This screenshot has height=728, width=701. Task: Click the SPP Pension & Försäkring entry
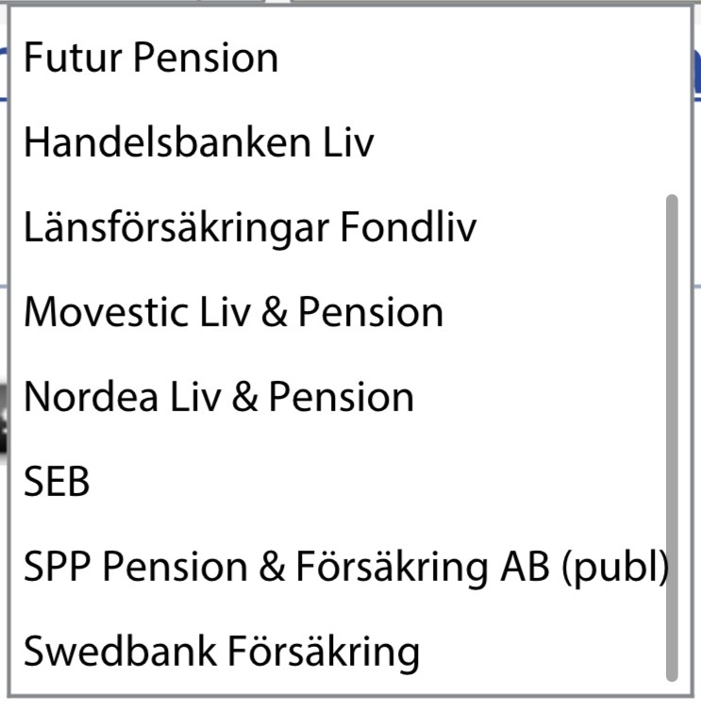pos(345,567)
